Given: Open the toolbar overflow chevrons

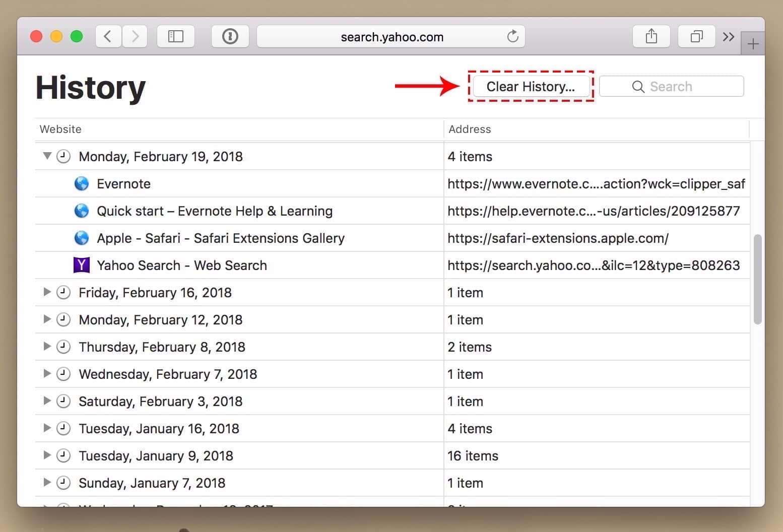Looking at the screenshot, I should (x=728, y=36).
